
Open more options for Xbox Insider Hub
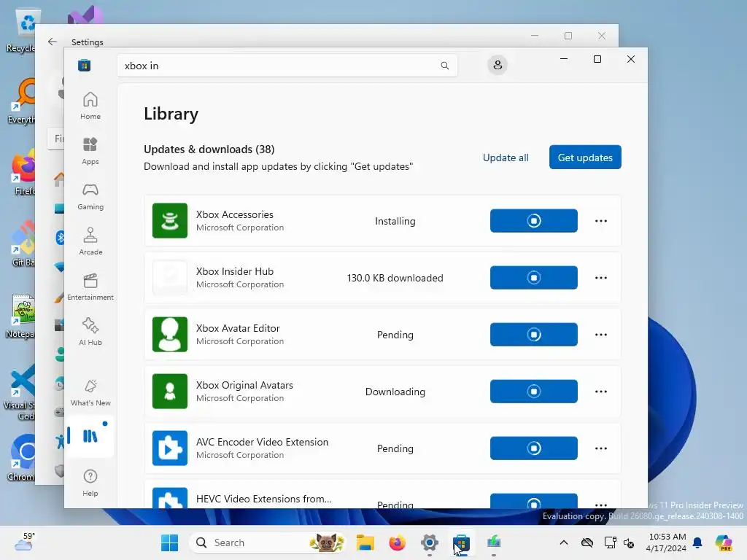601,278
